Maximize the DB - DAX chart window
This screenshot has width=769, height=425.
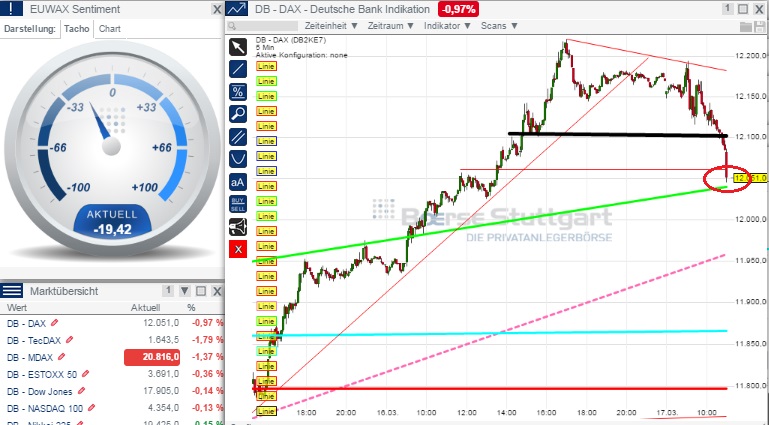[x=743, y=9]
